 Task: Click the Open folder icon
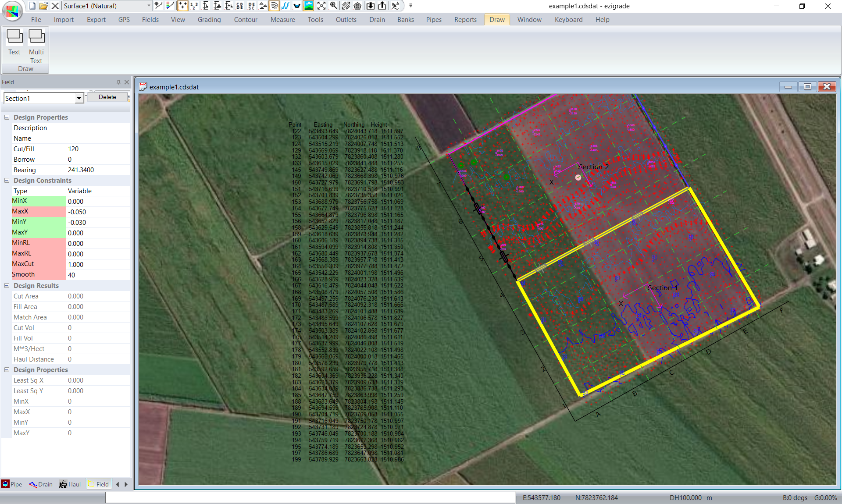pyautogui.click(x=43, y=6)
